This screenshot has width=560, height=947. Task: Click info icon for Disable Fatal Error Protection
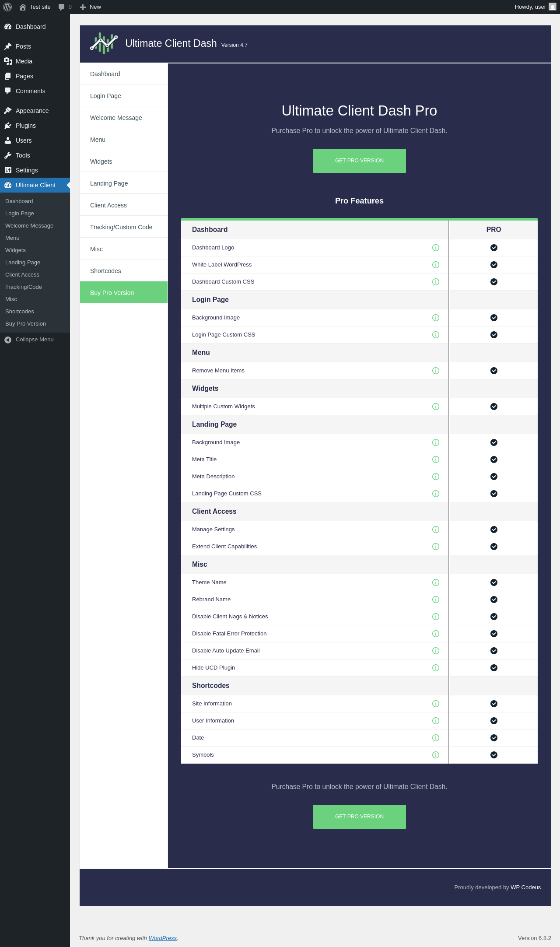[x=436, y=634]
